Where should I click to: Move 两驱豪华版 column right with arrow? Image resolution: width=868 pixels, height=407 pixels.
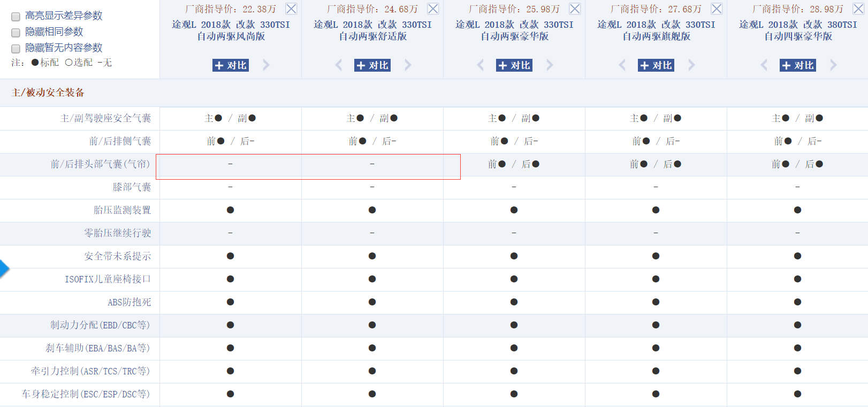click(x=550, y=65)
